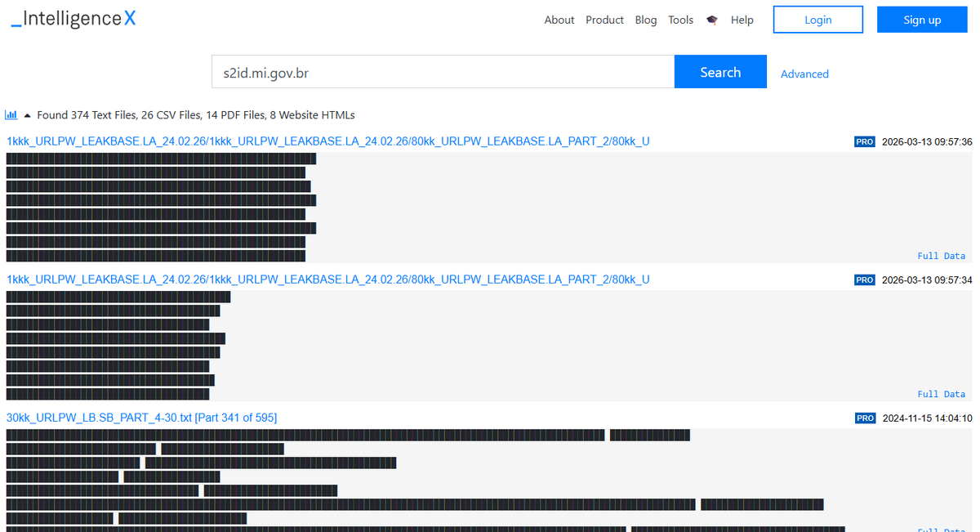Go to the Blog page
The width and height of the screenshot is (980, 532).
pyautogui.click(x=646, y=20)
